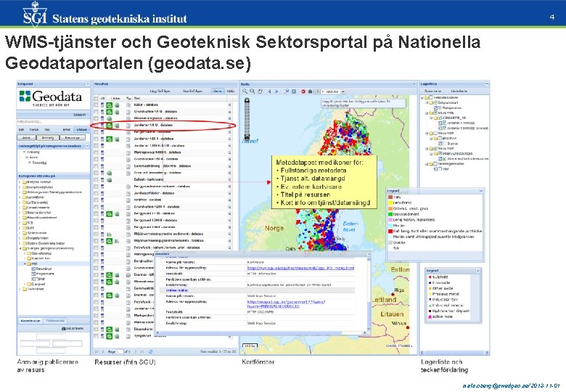Open the maps2.sgu.se WMS hyperlink in popup
Screen dimensions: 566x392
point(286,304)
